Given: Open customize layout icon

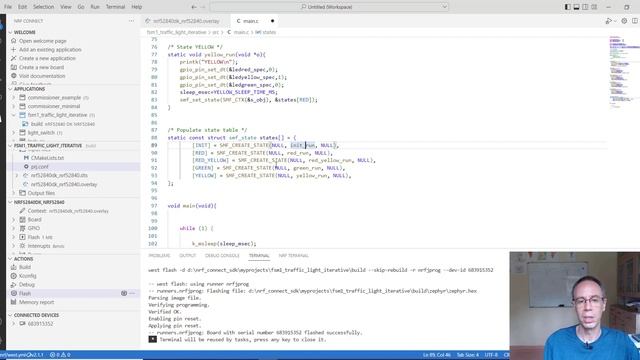Looking at the screenshot, I should [x=594, y=7].
